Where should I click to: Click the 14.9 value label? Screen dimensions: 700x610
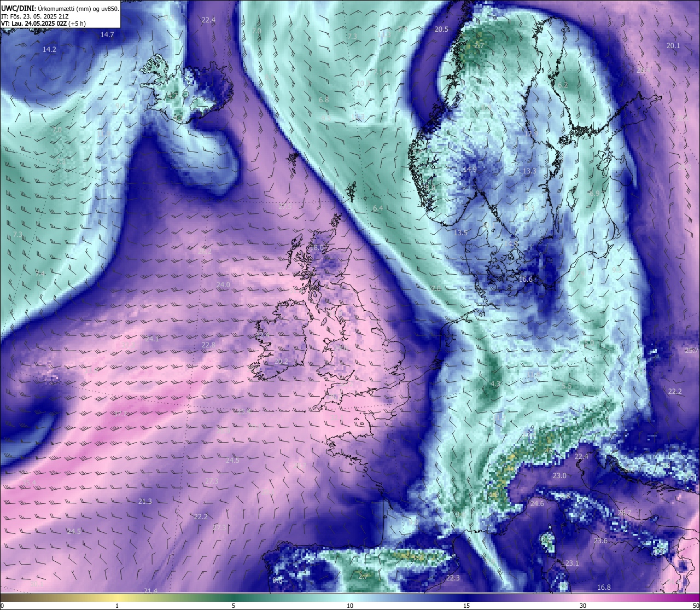coord(469,170)
